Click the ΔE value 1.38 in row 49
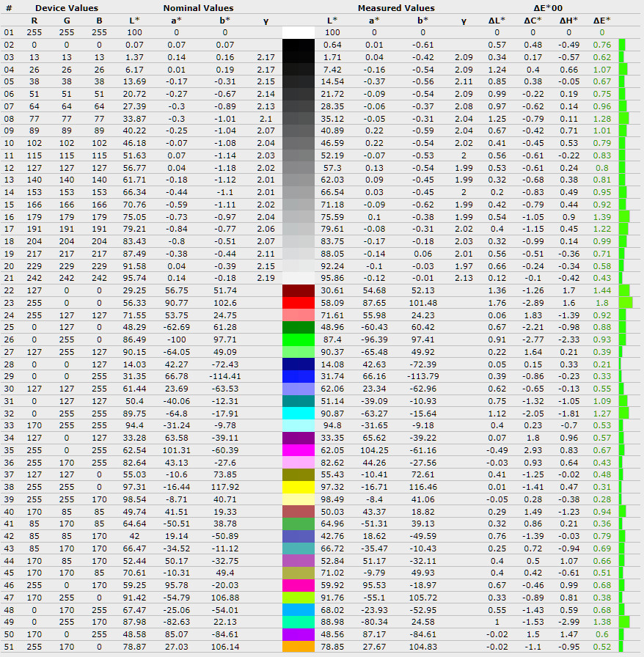Image resolution: width=644 pixels, height=657 pixels. pos(602,622)
